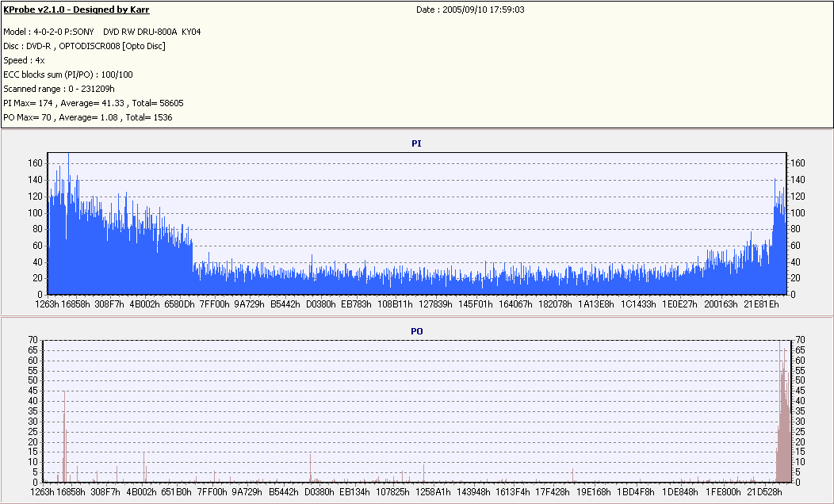Click the PO Max 70 statistics line
The height and width of the screenshot is (504, 834).
coord(88,117)
